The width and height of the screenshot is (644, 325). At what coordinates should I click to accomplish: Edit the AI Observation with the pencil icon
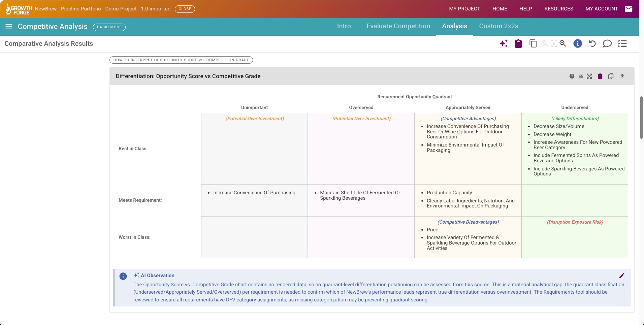(x=622, y=275)
